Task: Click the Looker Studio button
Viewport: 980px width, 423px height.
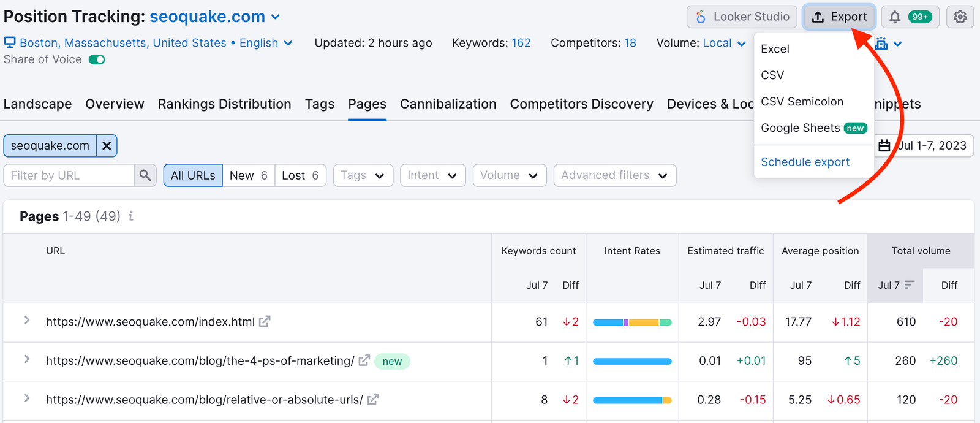Action: pyautogui.click(x=742, y=17)
